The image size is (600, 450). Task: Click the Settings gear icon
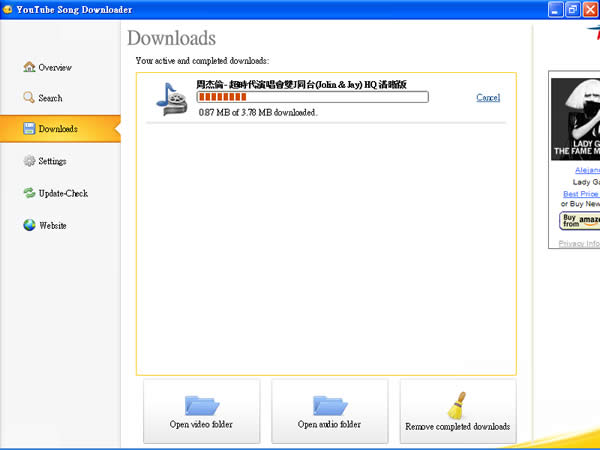tap(29, 161)
